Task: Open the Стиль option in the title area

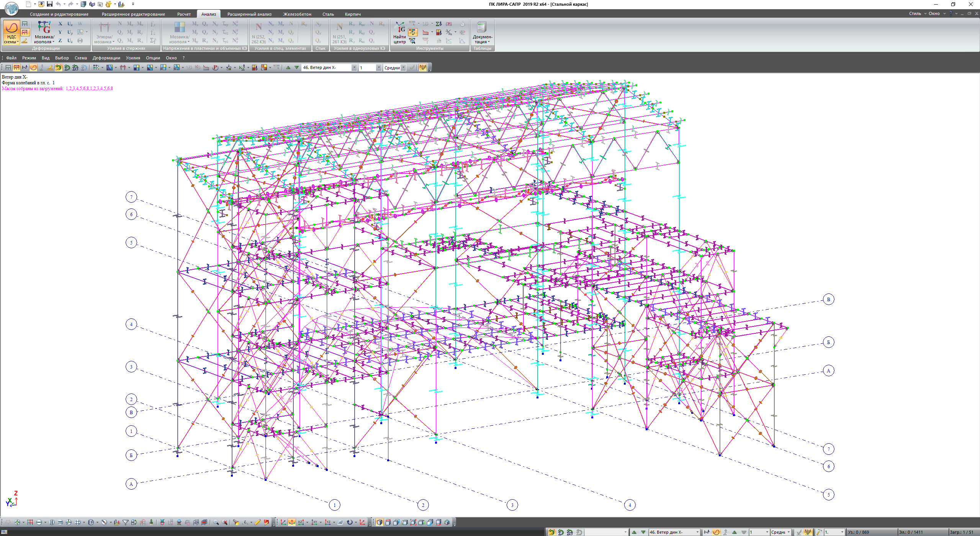Action: [915, 13]
